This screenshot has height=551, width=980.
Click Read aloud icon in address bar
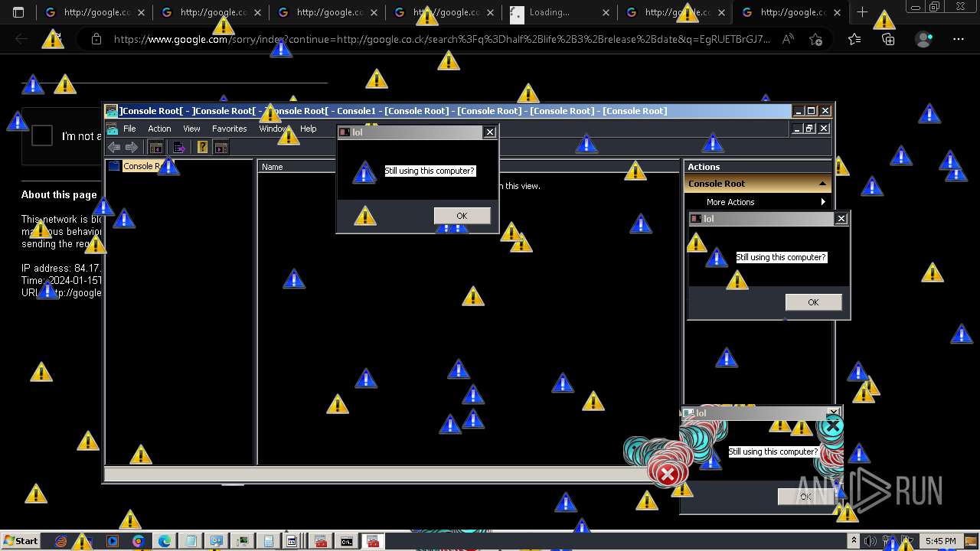tap(788, 39)
